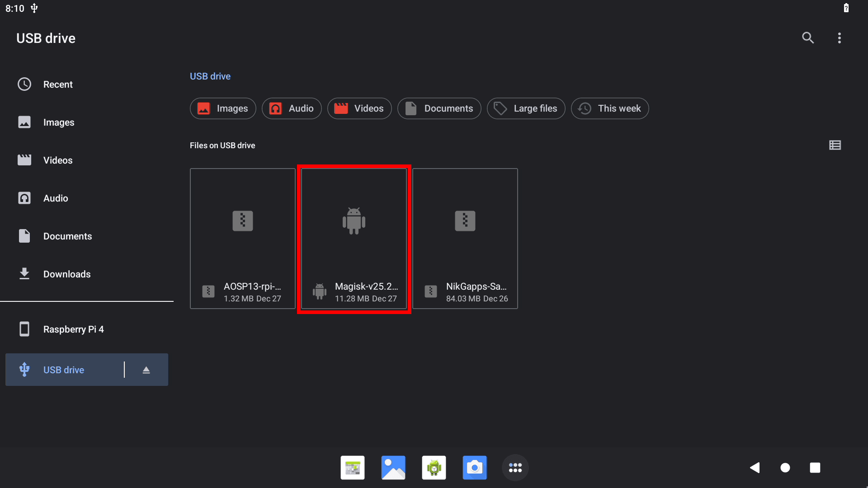Open Documents in the sidebar
The height and width of the screenshot is (488, 868).
87,236
